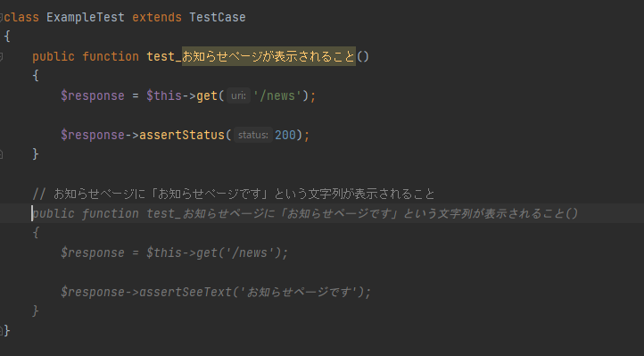Collapse the first test function fold marker

1,57
